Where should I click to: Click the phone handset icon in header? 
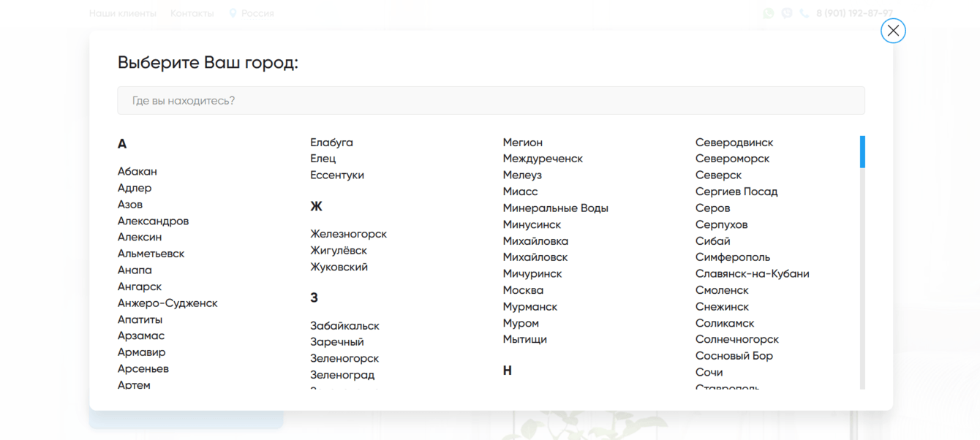pyautogui.click(x=804, y=13)
